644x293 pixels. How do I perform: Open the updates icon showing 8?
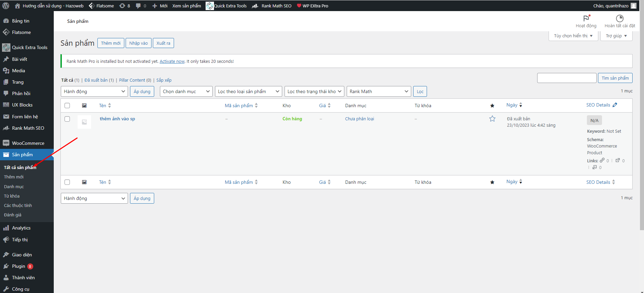(x=124, y=6)
